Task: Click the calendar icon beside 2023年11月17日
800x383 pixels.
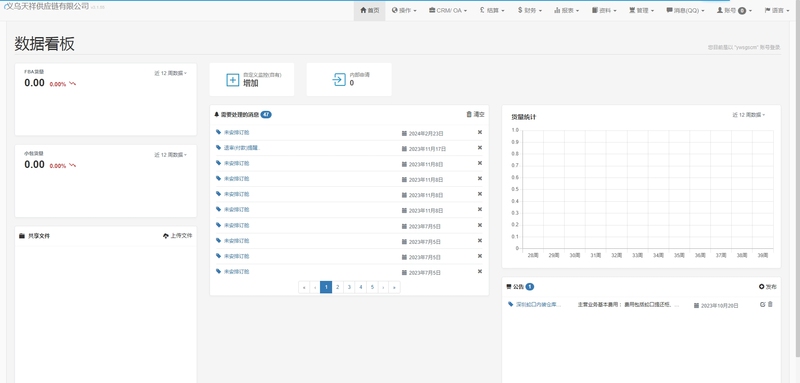Action: 405,149
